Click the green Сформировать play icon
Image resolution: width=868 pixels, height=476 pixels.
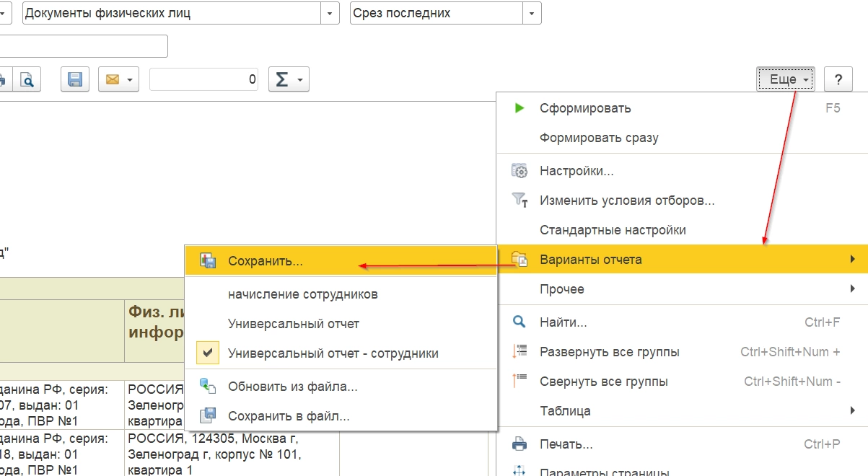pyautogui.click(x=520, y=108)
